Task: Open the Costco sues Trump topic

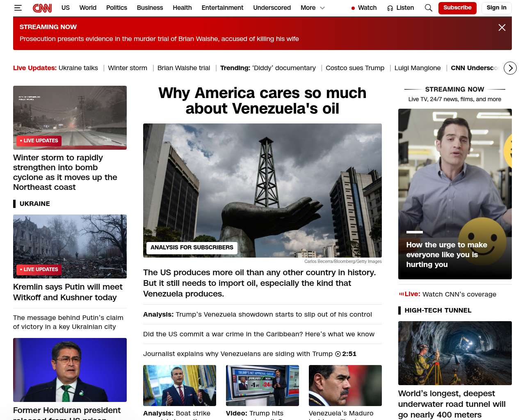Action: click(x=355, y=68)
